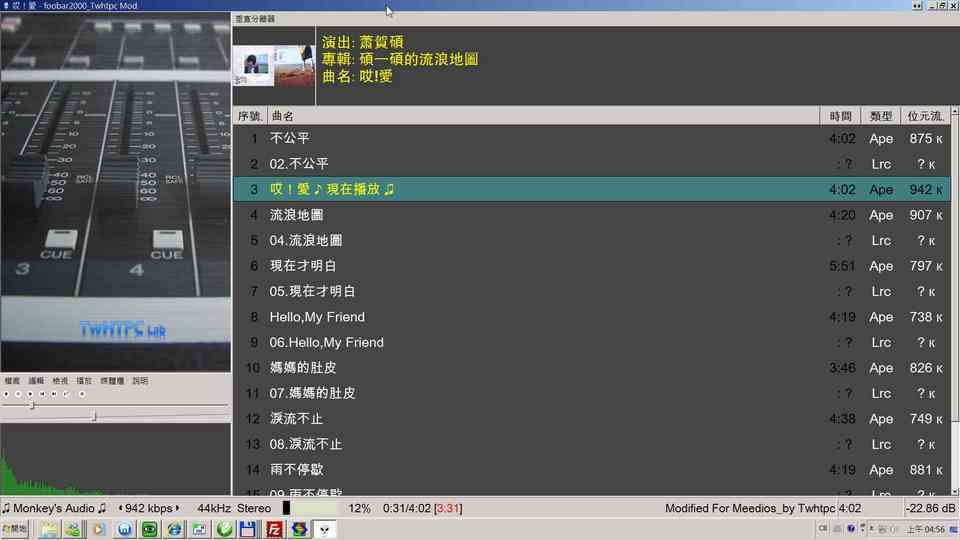
Task: Select track 14 雨不停歇
Action: [x=591, y=470]
